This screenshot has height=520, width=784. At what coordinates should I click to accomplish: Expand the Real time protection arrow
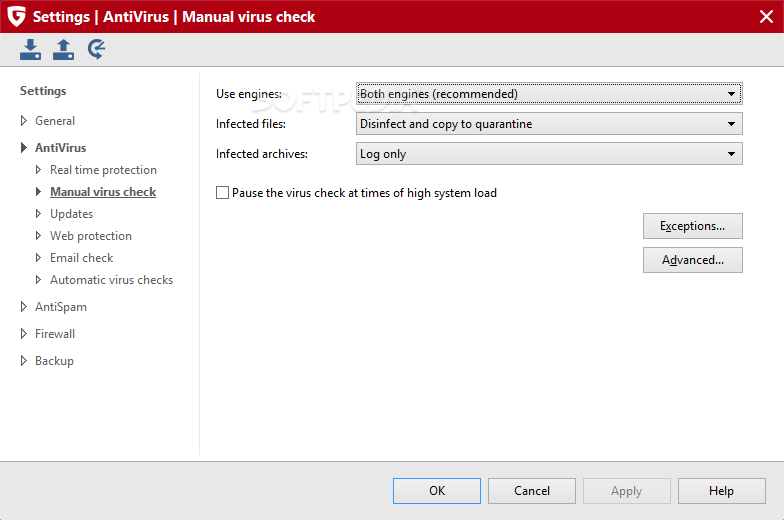(38, 170)
